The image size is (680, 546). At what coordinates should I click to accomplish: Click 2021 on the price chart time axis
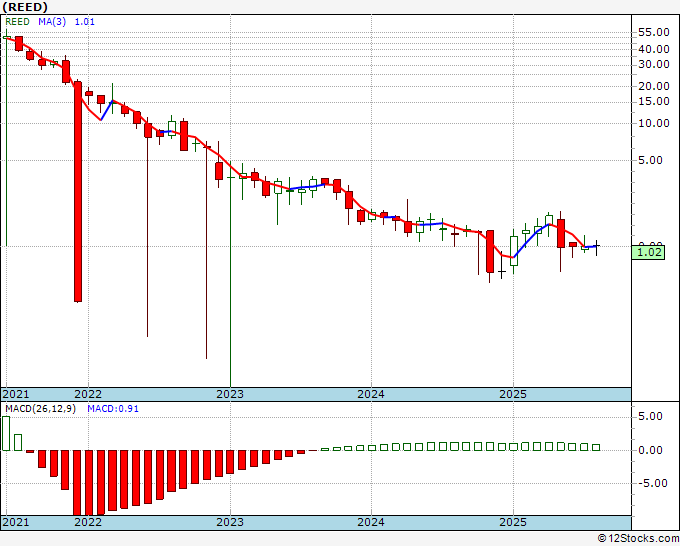16,394
